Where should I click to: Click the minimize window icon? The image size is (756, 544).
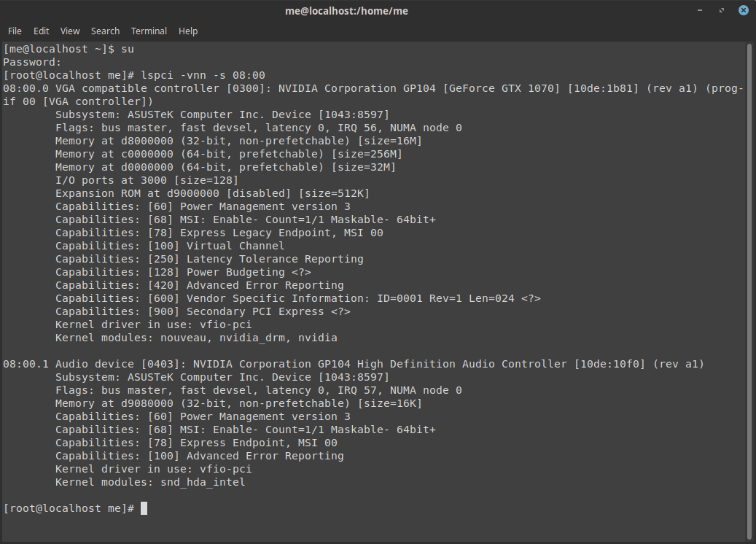coord(699,10)
